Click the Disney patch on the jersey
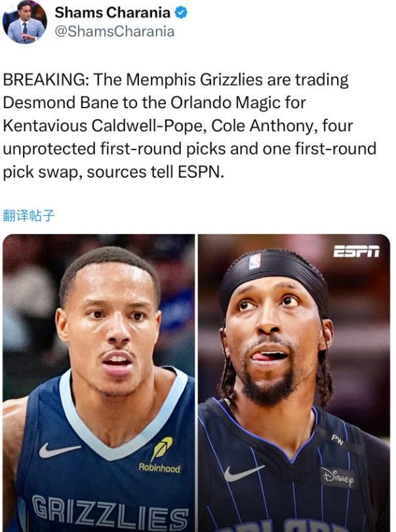The height and width of the screenshot is (532, 396). point(338,478)
